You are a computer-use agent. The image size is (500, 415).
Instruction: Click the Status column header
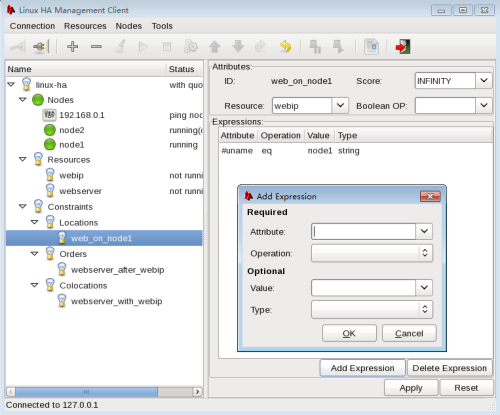(184, 69)
